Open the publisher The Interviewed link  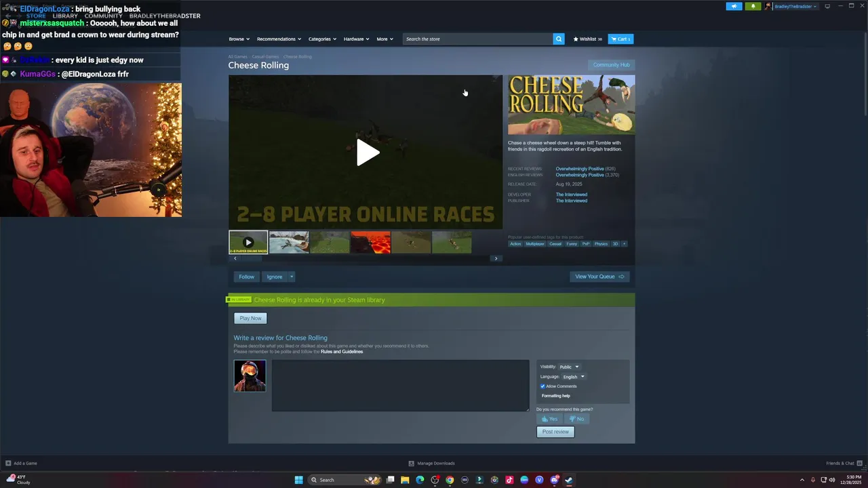pyautogui.click(x=572, y=201)
